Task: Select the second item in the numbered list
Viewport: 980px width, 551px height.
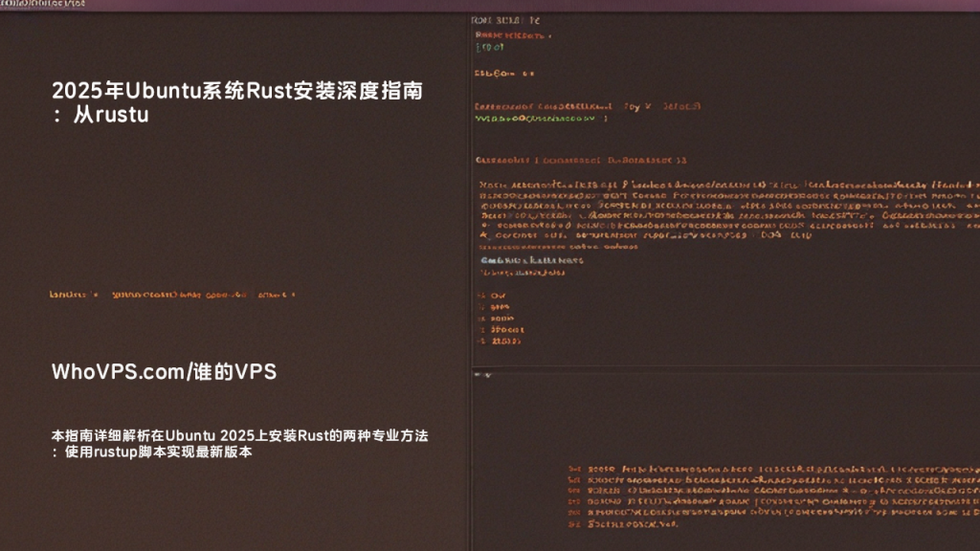Action: pyautogui.click(x=494, y=307)
